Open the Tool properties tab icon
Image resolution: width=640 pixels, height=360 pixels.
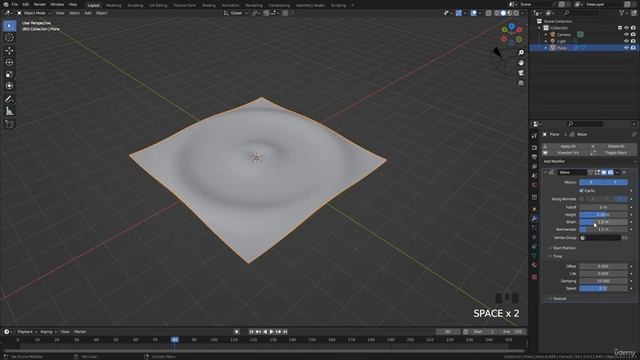[534, 136]
